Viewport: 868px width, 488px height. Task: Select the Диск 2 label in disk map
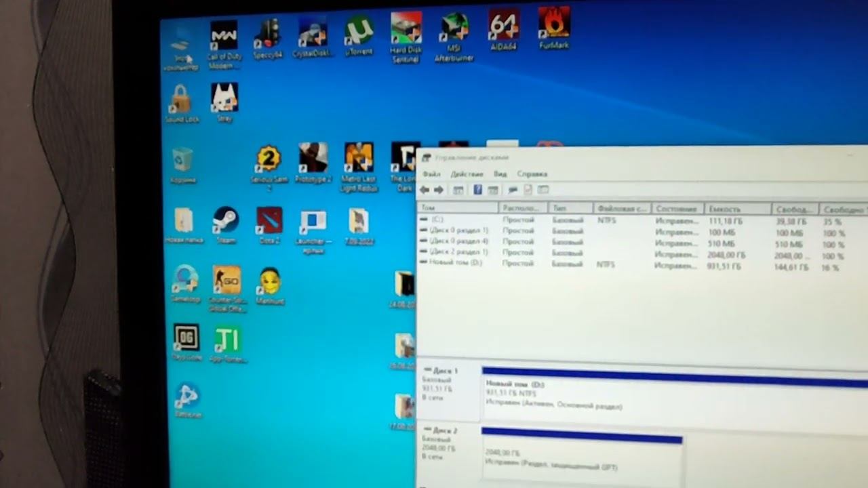[x=444, y=430]
